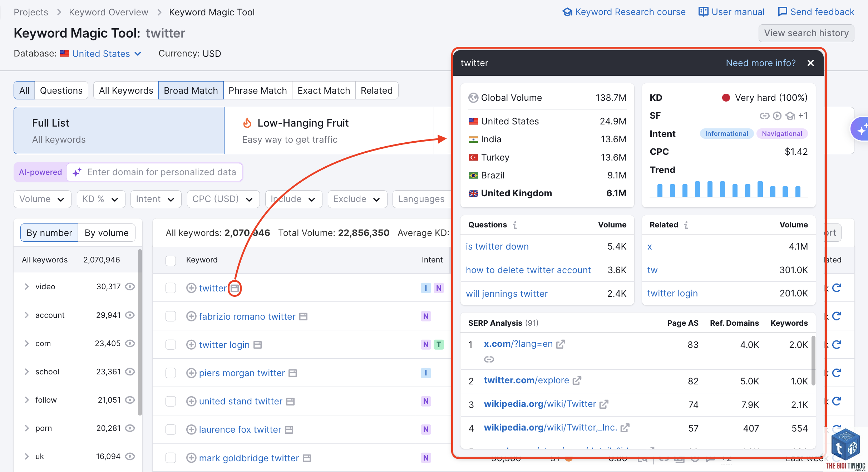
Task: Add fabrizio romano twitter via plus icon
Action: coord(191,316)
